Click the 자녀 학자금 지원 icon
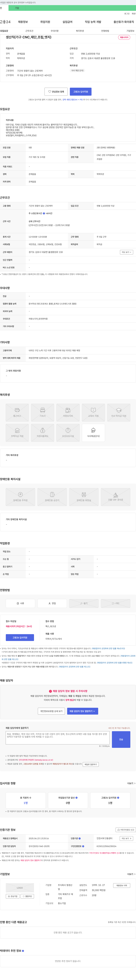This screenshot has width=136, height=980. [x=119, y=412]
